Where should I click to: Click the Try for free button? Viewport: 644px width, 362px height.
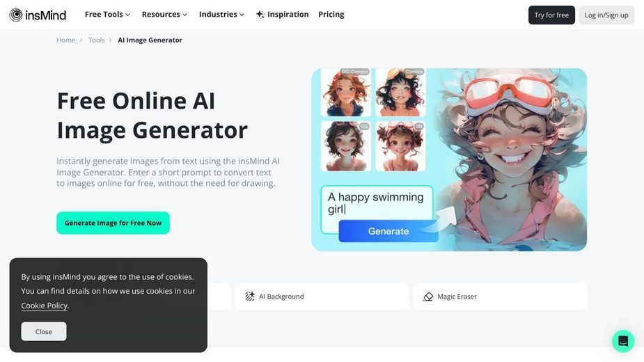(551, 15)
